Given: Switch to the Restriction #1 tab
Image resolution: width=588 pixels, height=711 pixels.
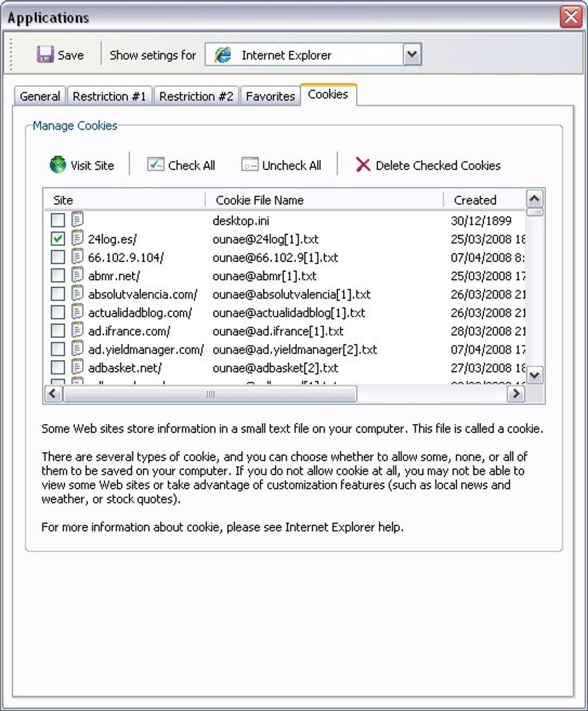Looking at the screenshot, I should click(x=110, y=96).
